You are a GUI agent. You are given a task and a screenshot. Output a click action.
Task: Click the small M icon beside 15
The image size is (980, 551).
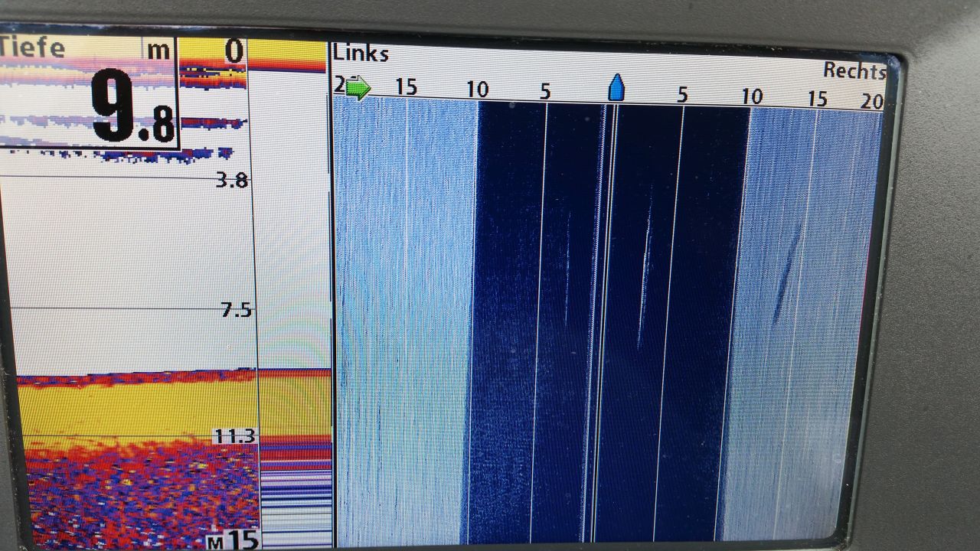coord(215,542)
